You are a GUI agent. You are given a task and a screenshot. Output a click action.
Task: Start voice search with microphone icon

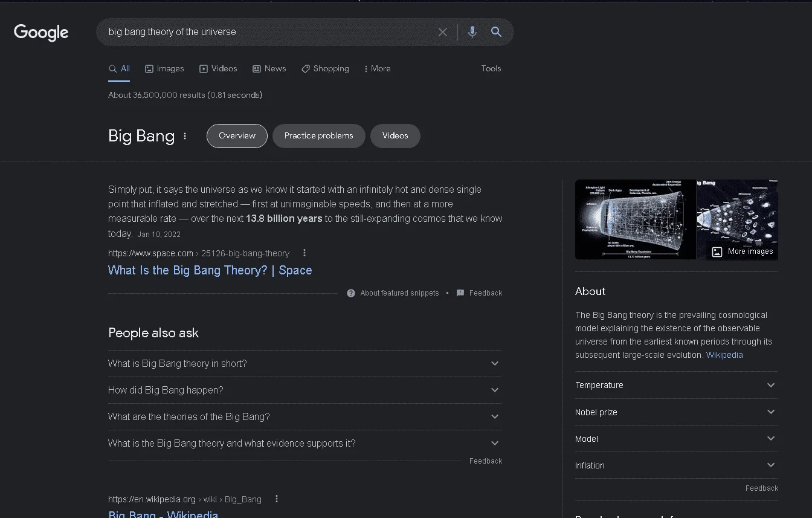point(472,32)
